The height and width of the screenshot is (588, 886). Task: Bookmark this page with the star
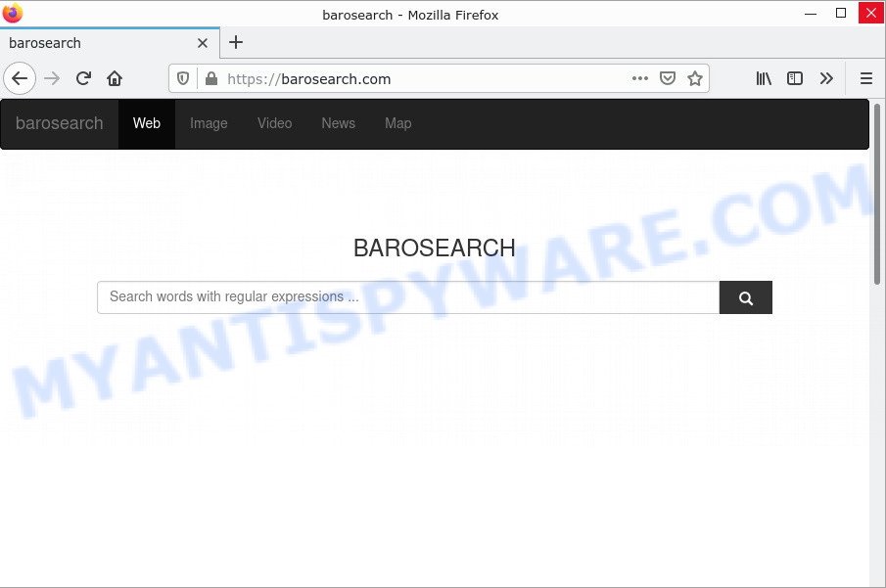[695, 78]
